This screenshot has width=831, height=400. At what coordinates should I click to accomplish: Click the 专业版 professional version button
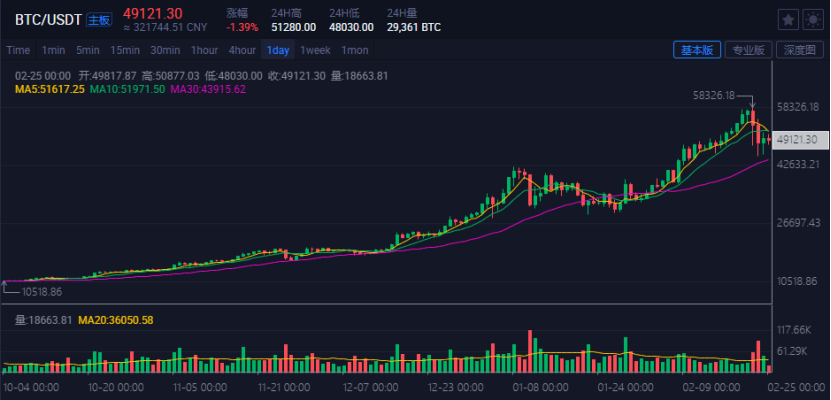click(x=748, y=50)
